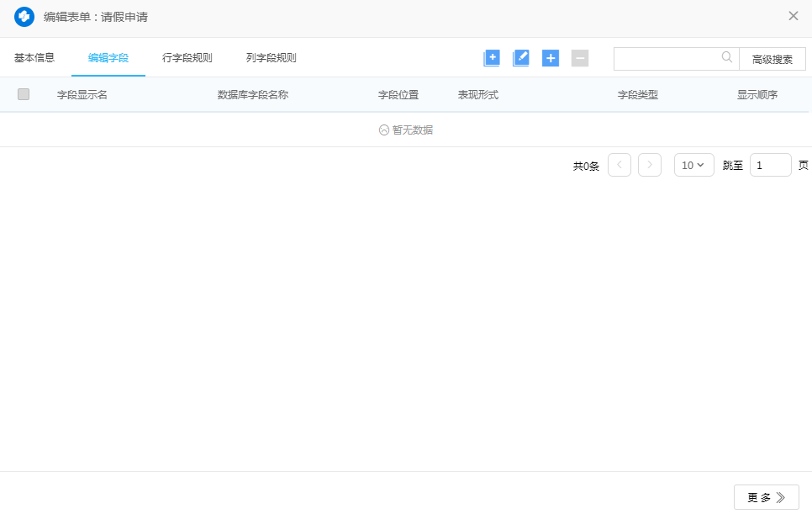This screenshot has height=519, width=812.
Task: Click the magnifier search icon
Action: click(x=727, y=58)
